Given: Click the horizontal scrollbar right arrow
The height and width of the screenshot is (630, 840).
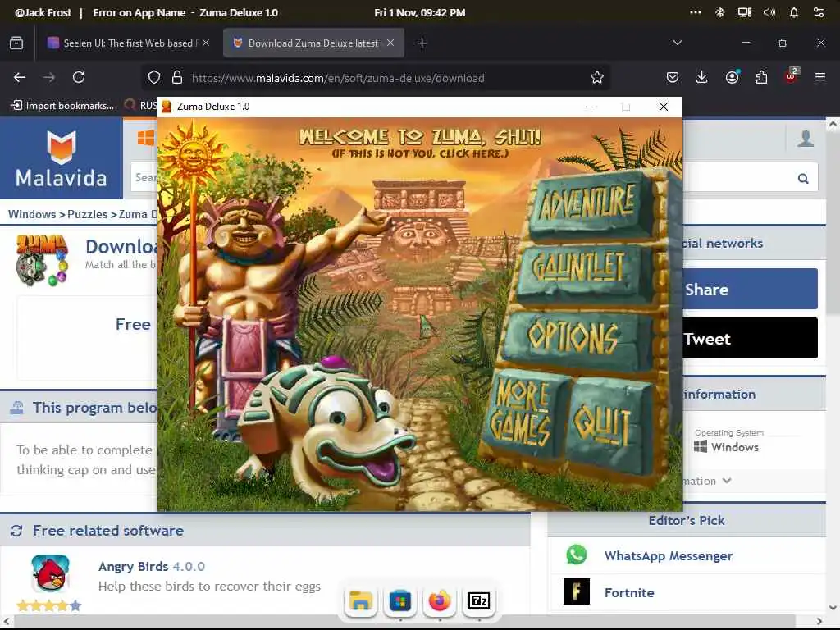Looking at the screenshot, I should click(x=819, y=622).
